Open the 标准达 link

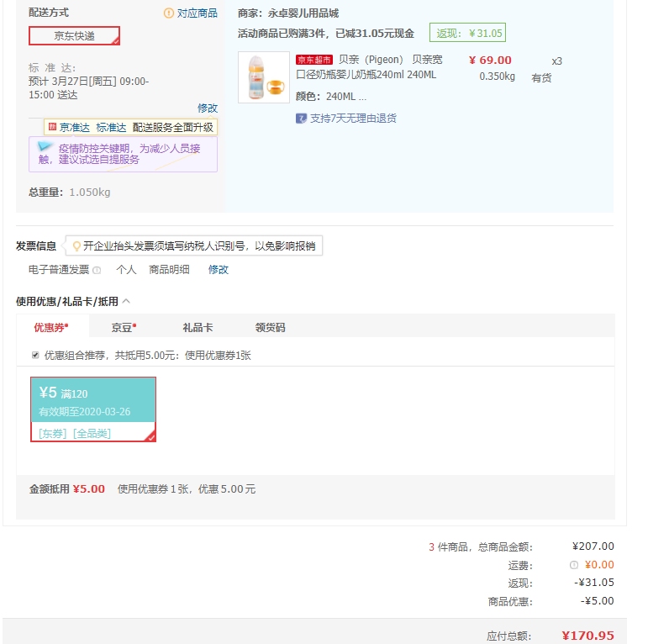tap(111, 127)
